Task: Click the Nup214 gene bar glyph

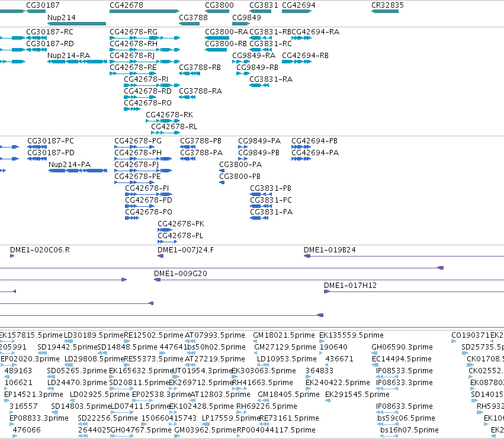Action: tap(76, 24)
